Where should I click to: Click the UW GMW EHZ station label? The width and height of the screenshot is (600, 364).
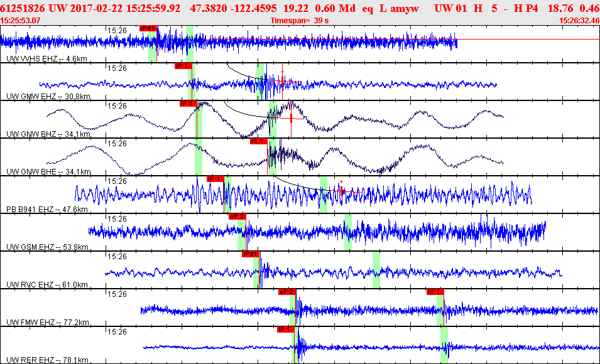(48, 97)
